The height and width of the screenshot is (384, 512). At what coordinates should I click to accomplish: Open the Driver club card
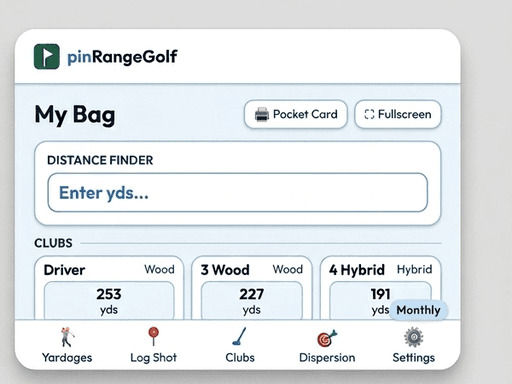pyautogui.click(x=109, y=288)
